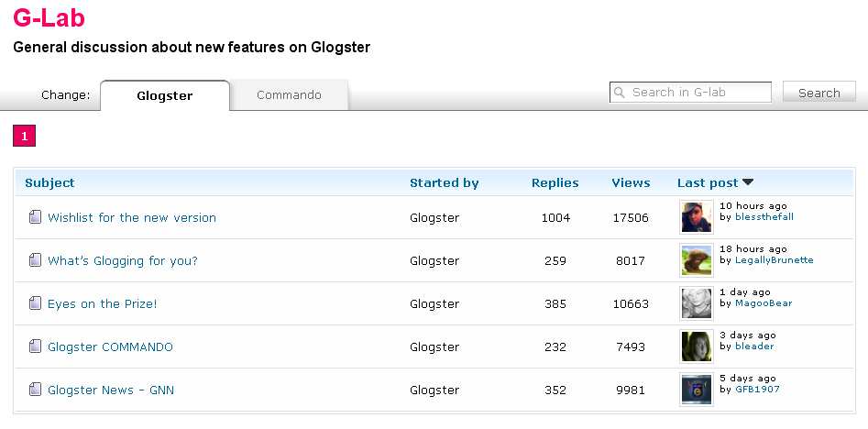The height and width of the screenshot is (429, 868).
Task: Click the topic icon beside Glogster News - GNN
Action: (35, 390)
